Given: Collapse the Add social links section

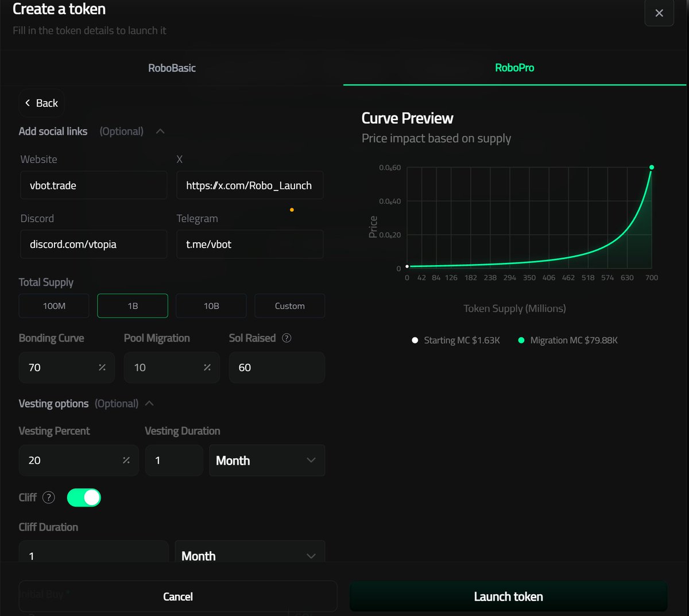Looking at the screenshot, I should (160, 131).
